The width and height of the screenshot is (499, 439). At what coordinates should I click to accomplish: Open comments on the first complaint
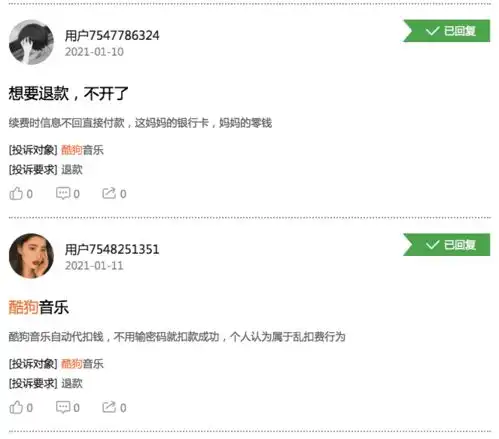tap(68, 194)
